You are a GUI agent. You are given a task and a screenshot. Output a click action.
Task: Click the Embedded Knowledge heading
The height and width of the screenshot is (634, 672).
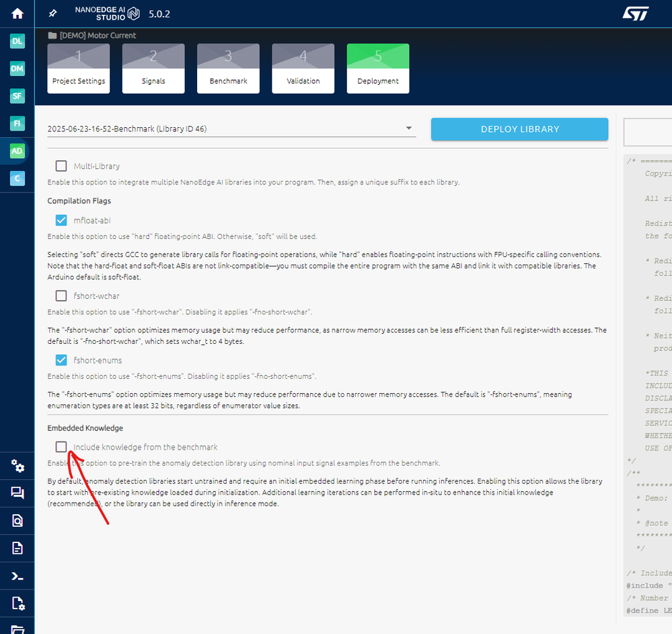click(x=85, y=428)
